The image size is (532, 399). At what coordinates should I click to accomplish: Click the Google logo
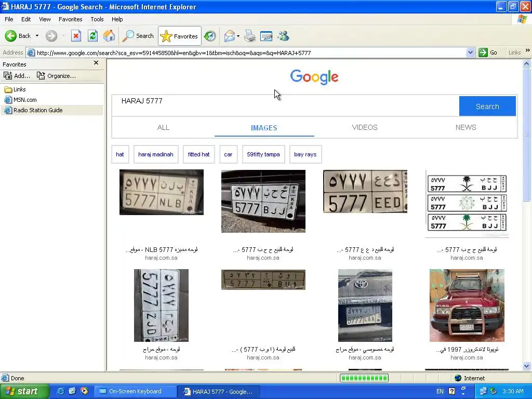pyautogui.click(x=314, y=77)
